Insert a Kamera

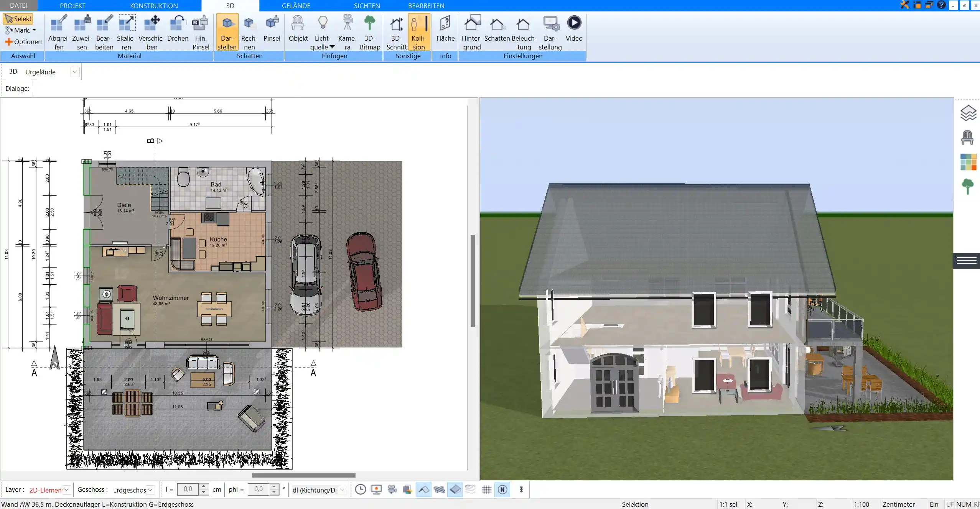[x=348, y=32]
